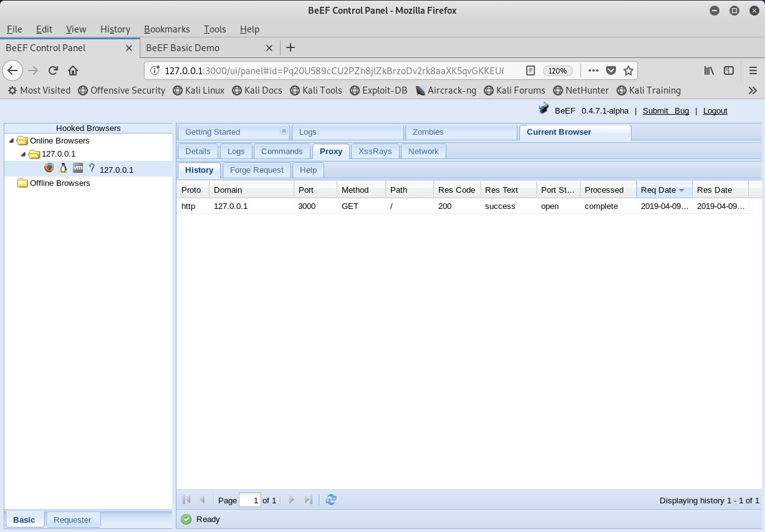
Task: Click the BeEF logo icon
Action: click(544, 109)
